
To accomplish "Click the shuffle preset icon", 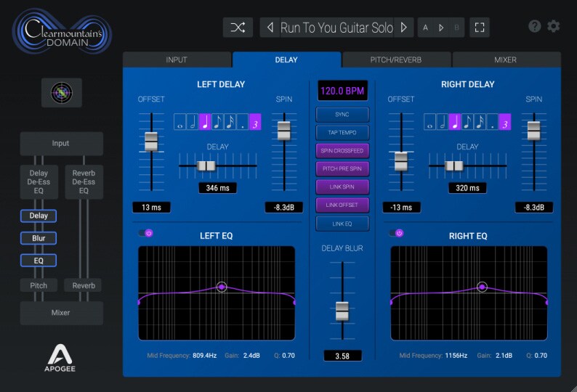I will coord(238,28).
